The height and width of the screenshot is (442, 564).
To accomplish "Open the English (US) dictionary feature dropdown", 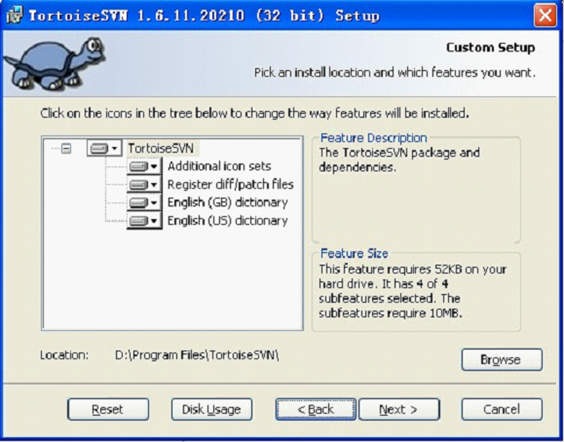I will pyautogui.click(x=144, y=220).
